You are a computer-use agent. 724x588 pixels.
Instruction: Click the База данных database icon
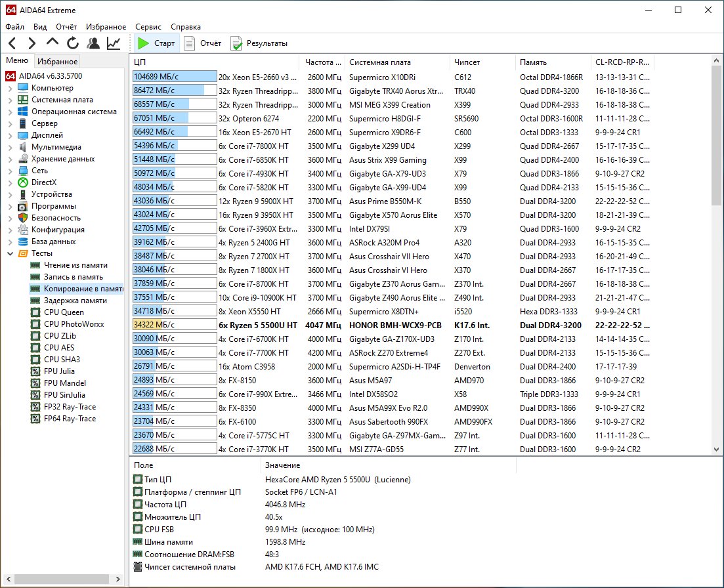click(x=23, y=241)
